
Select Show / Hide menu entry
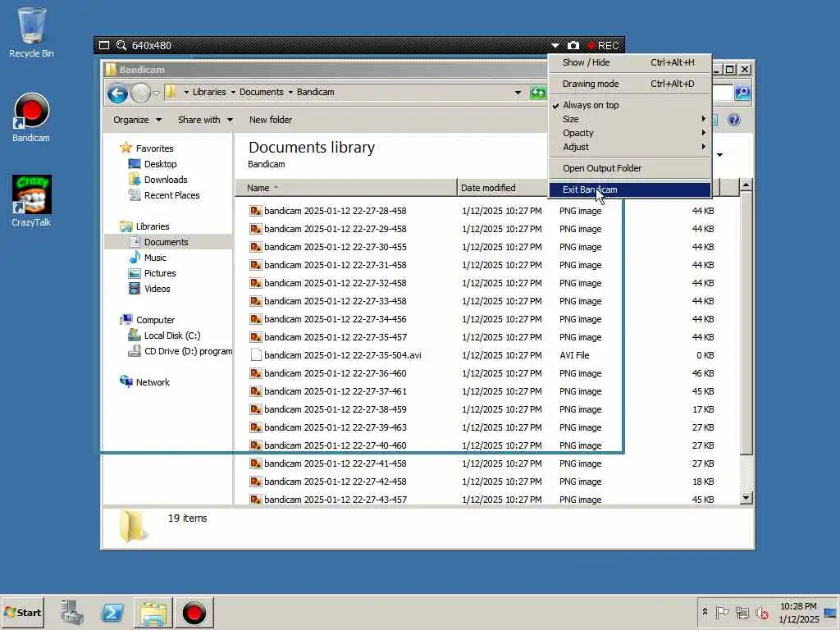coord(630,62)
